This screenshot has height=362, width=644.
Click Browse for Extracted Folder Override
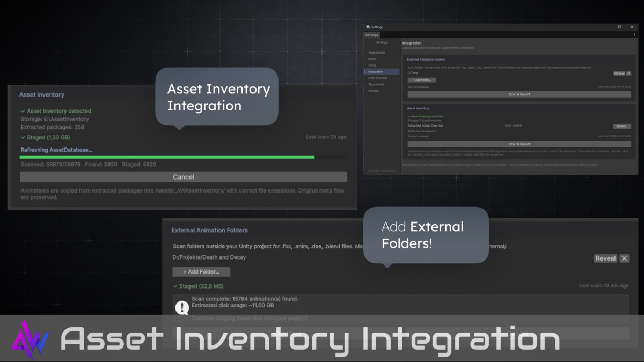pos(622,126)
